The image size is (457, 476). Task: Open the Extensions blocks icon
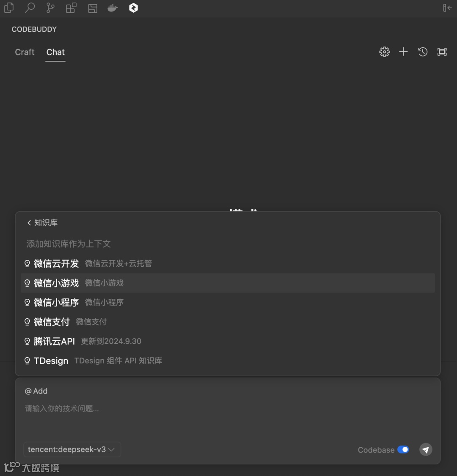click(x=71, y=8)
